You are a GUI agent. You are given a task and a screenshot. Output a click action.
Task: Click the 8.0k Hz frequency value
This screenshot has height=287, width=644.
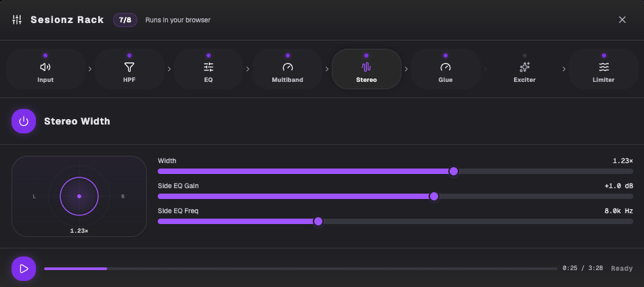tap(618, 211)
